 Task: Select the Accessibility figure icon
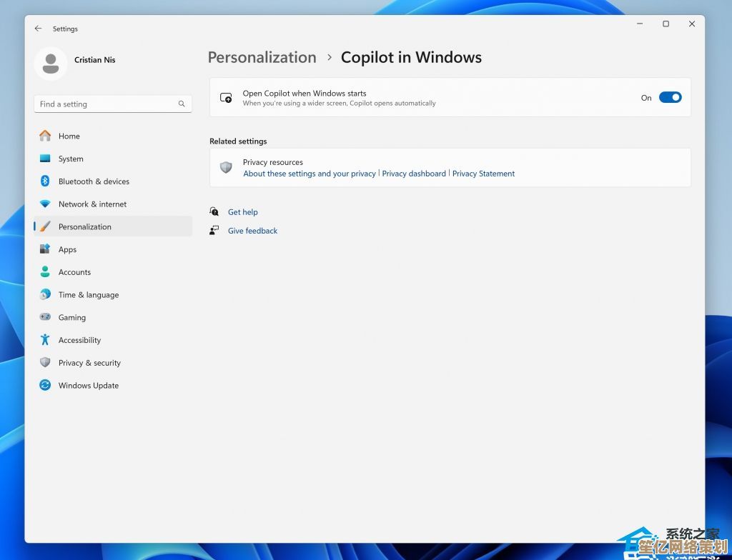click(45, 340)
